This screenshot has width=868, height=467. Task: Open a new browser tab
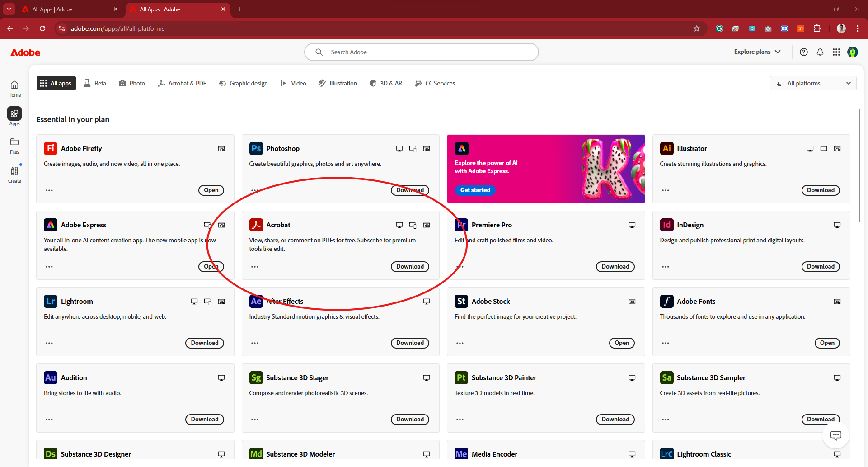pos(239,9)
